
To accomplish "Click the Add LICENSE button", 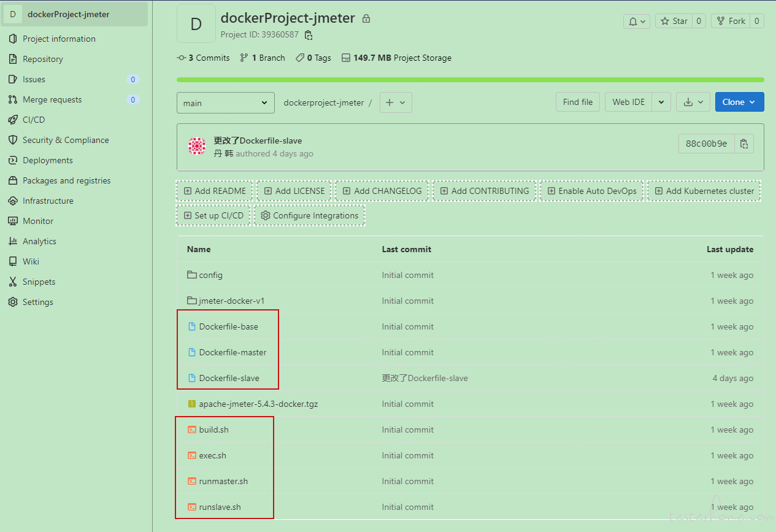I will [294, 191].
